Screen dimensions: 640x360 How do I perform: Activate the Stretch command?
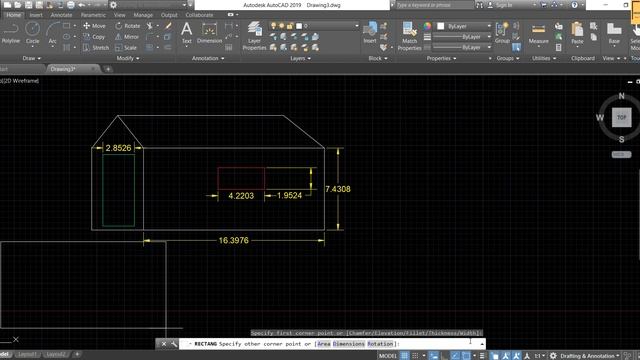tap(96, 48)
